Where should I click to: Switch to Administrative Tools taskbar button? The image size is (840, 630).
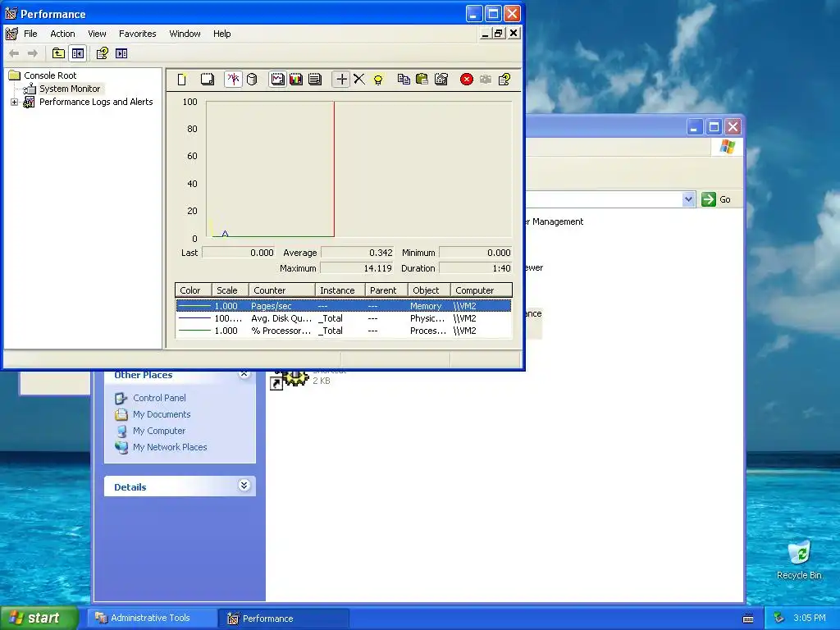[x=150, y=619]
